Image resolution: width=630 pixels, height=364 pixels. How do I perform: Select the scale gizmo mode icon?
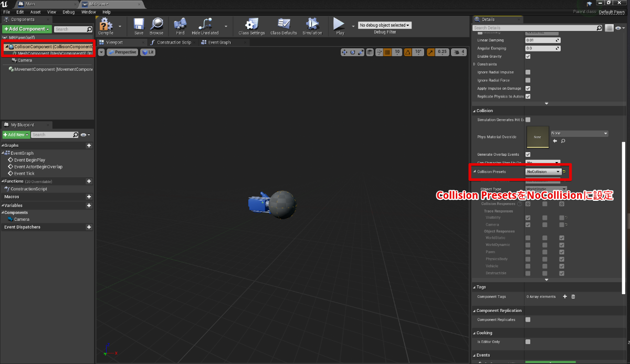point(360,52)
